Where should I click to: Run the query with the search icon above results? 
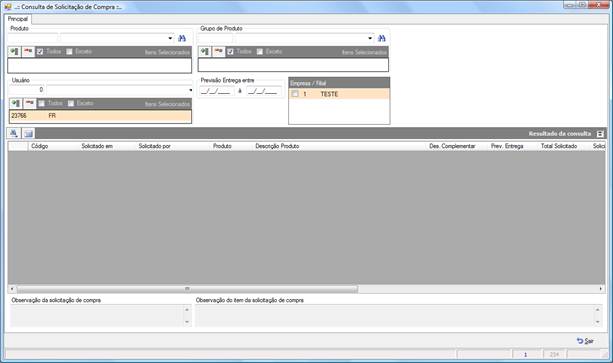pos(14,134)
